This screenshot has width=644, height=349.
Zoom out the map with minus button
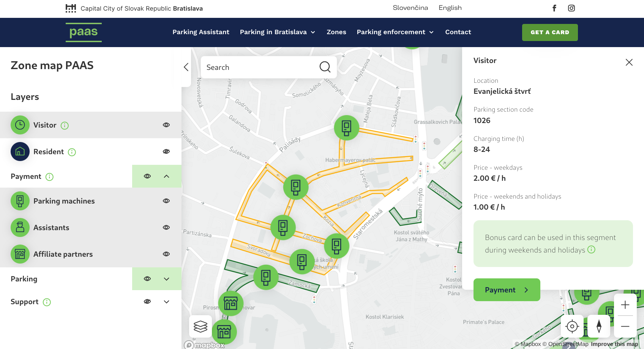(x=625, y=327)
